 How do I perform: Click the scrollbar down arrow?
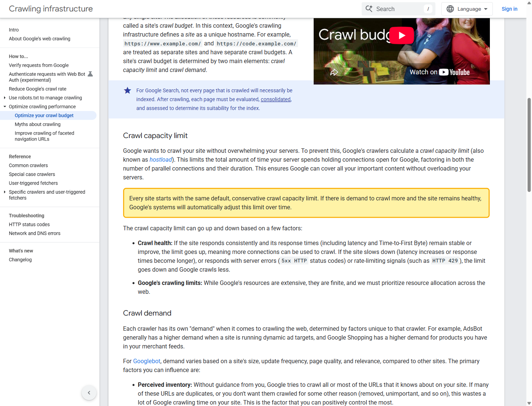(529, 403)
